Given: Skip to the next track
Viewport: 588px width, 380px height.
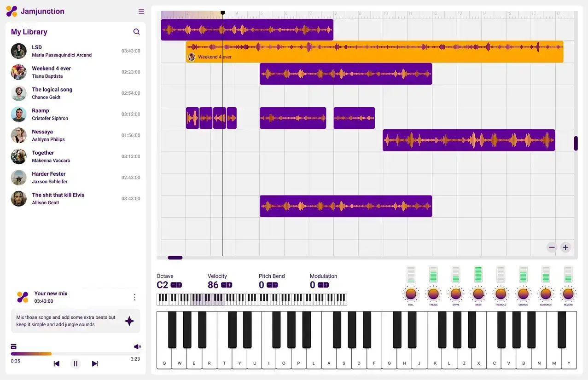Looking at the screenshot, I should pyautogui.click(x=94, y=363).
